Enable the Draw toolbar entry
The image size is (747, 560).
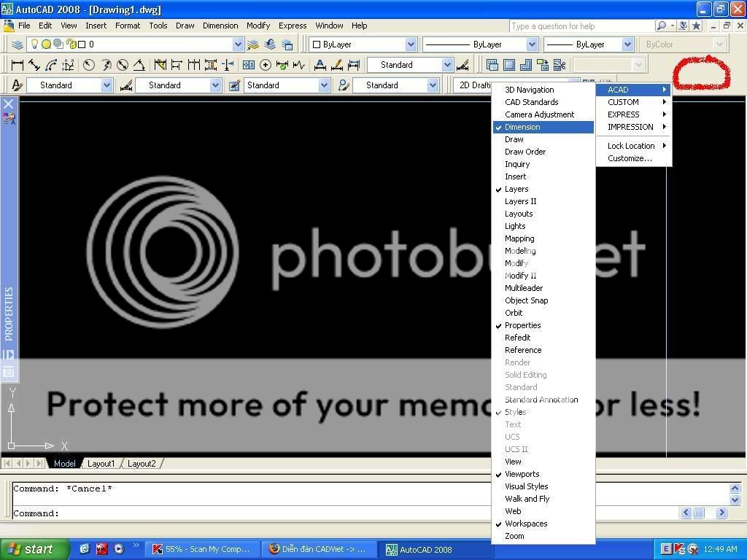[543, 139]
